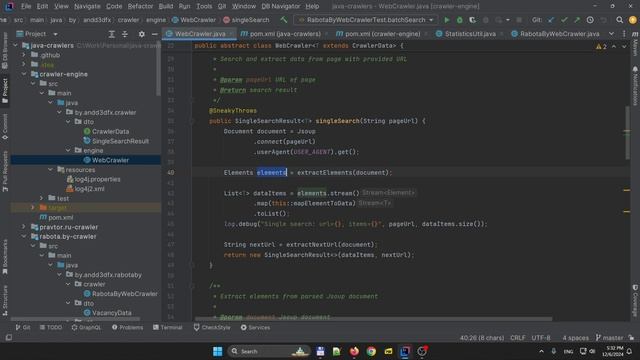The image size is (640, 360).
Task: Collapse the dto package under by.andd3dfx.crawler
Action: click(x=68, y=122)
